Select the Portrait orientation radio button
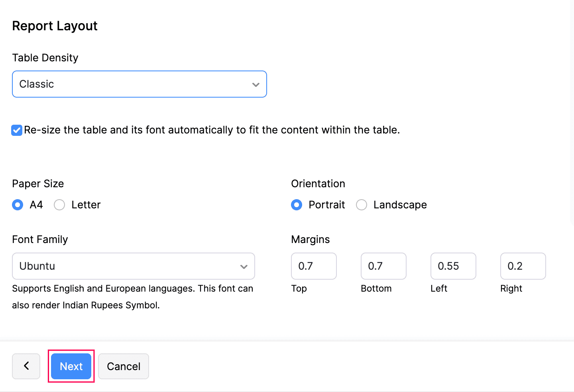This screenshot has width=574, height=392. [297, 205]
